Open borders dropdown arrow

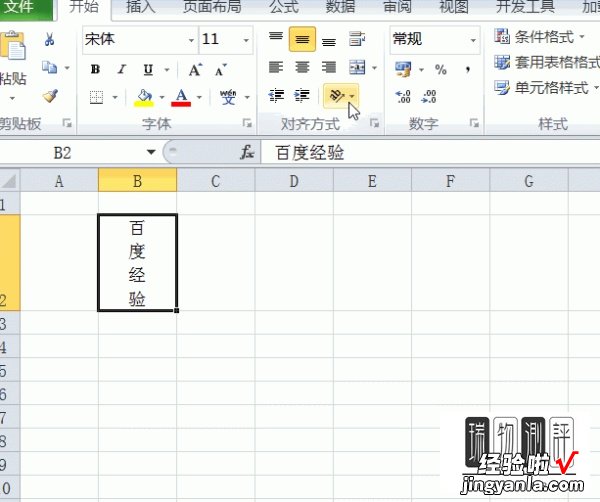[x=115, y=98]
